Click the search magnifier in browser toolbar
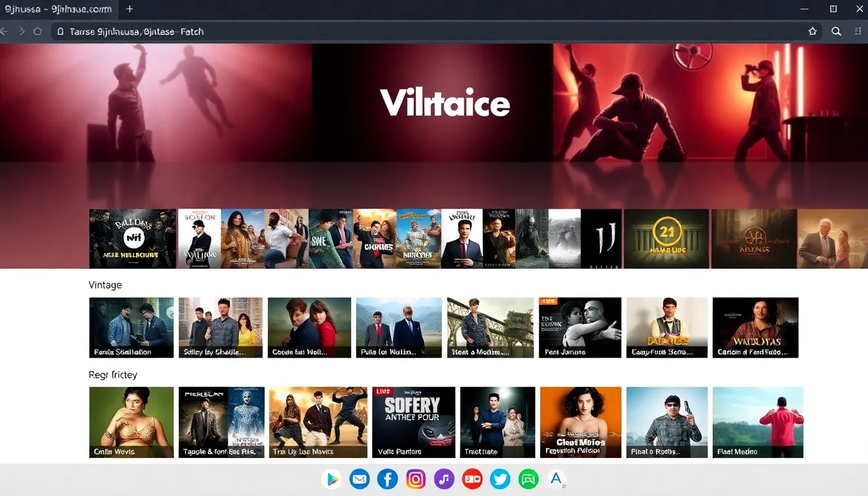This screenshot has height=496, width=868. pos(836,31)
